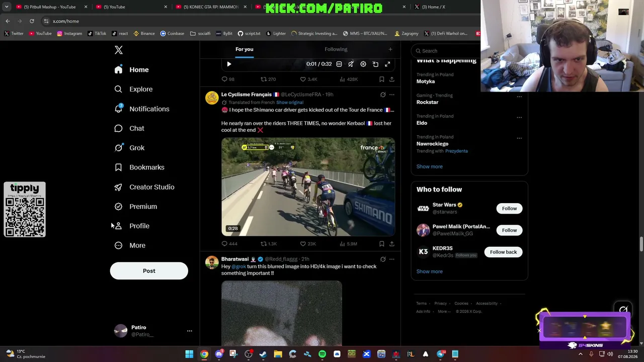Open Grok actions on Bharatwasi post
The height and width of the screenshot is (362, 644).
click(383, 259)
